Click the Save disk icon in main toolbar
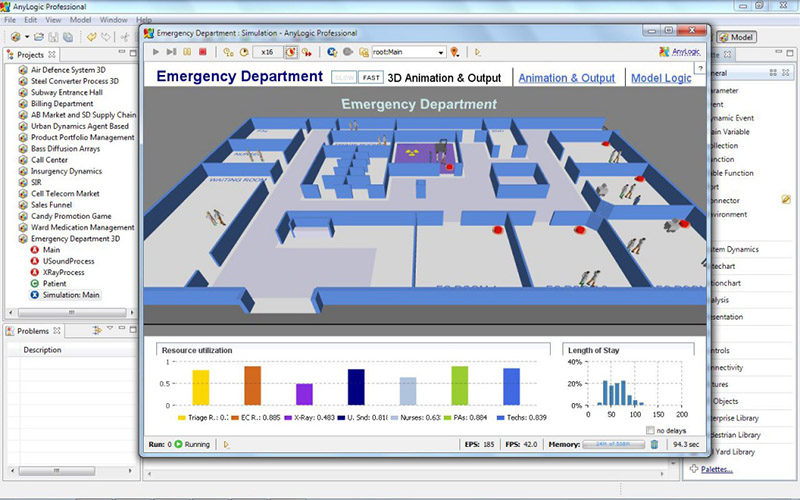 53,37
